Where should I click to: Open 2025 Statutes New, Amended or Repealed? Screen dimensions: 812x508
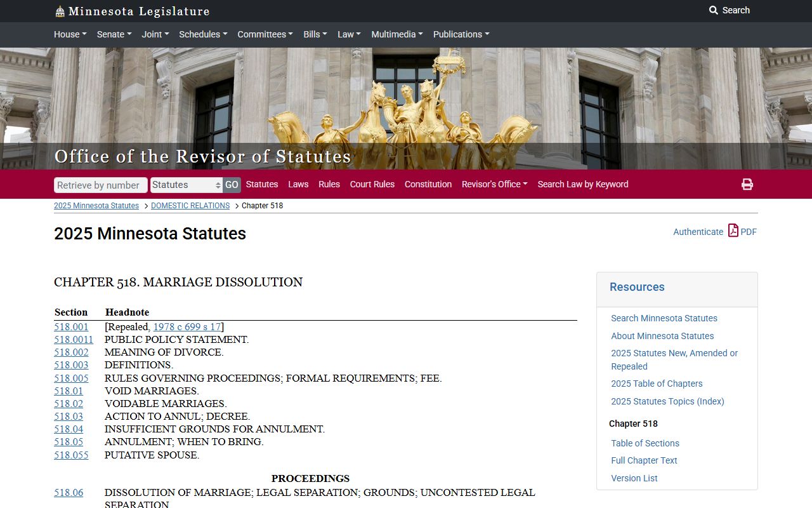tap(674, 359)
